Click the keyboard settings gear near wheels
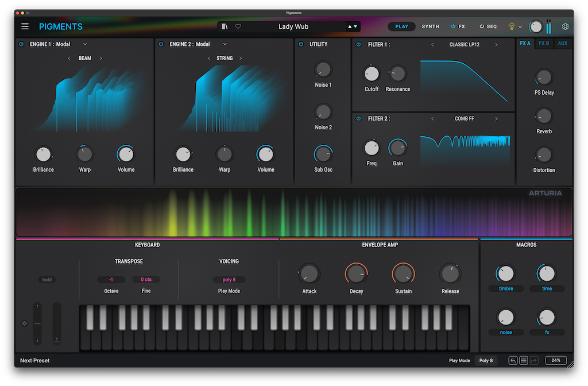 [24, 323]
